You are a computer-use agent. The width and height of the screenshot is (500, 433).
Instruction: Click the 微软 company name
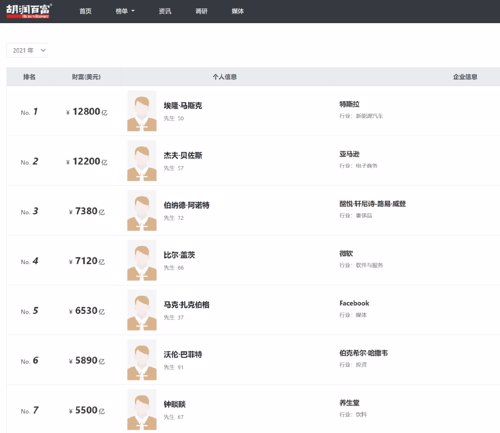click(346, 254)
